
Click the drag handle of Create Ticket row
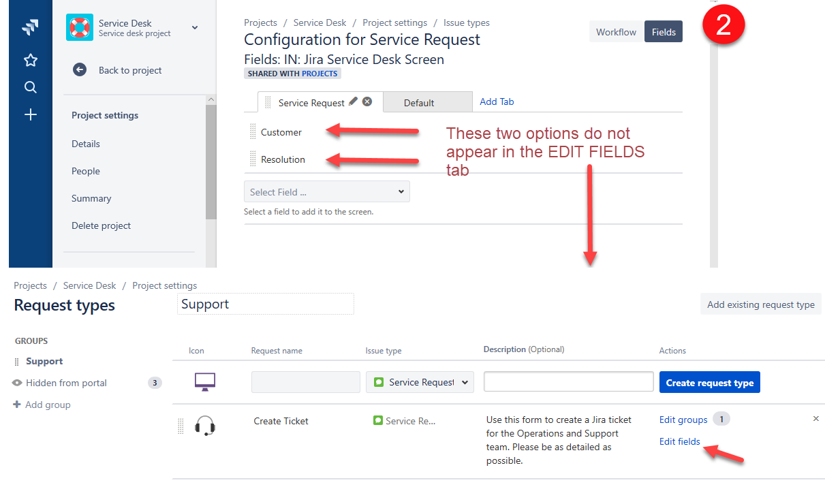click(x=181, y=426)
